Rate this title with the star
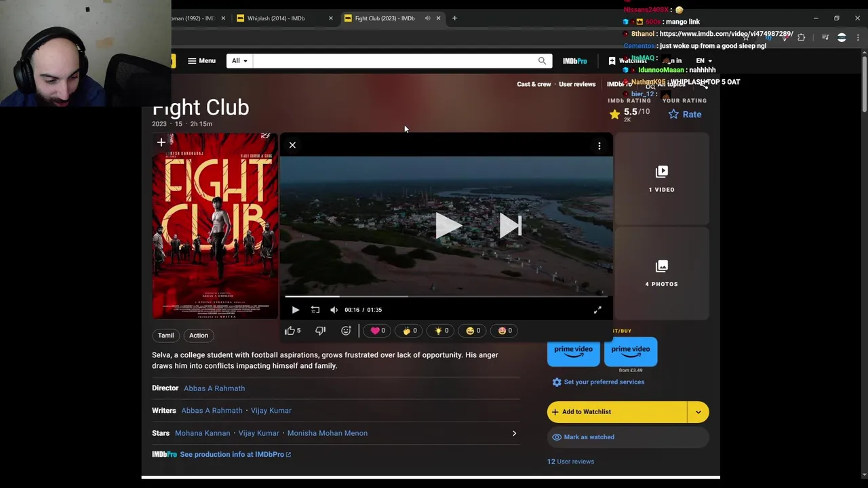Viewport: 868px width, 488px height. click(685, 115)
